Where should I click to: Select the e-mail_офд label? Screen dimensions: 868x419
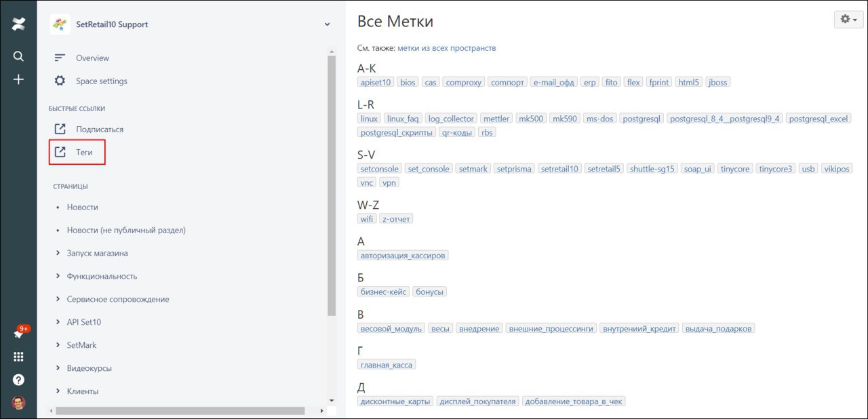(554, 82)
